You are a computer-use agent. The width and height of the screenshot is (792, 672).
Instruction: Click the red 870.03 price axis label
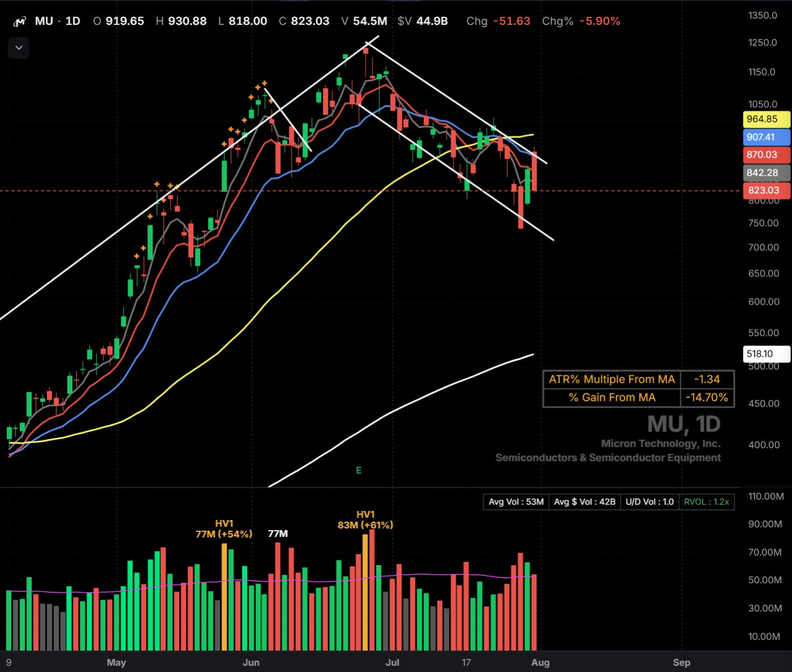point(767,155)
